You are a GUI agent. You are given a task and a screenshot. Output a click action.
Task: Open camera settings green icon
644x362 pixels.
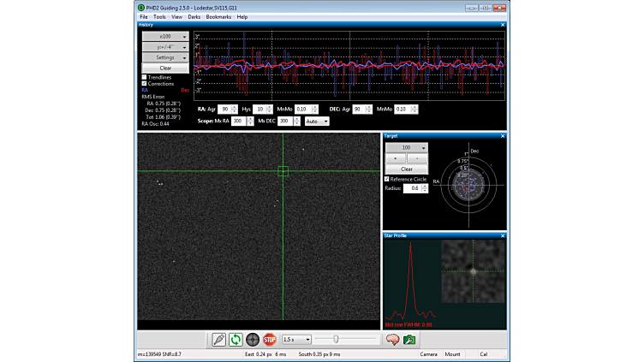410,339
